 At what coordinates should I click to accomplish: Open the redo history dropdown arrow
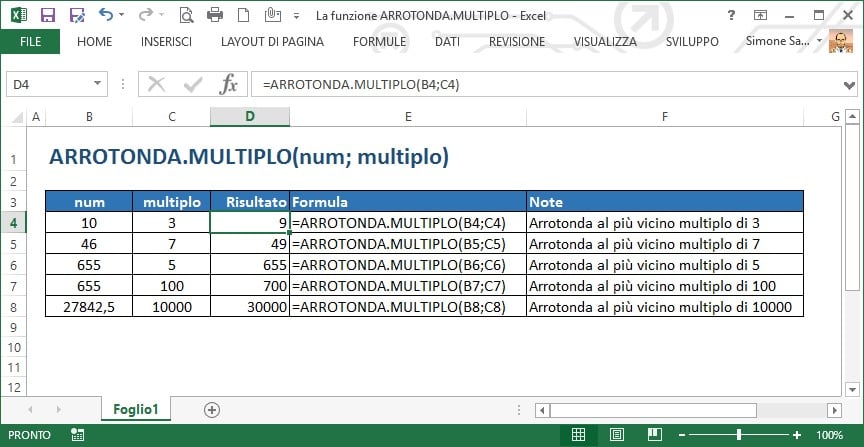pos(161,15)
